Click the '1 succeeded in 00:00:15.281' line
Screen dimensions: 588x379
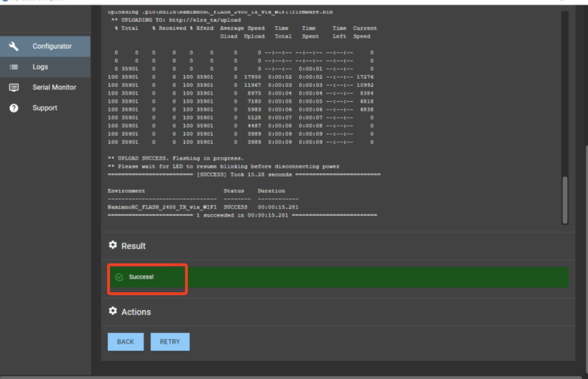click(242, 215)
